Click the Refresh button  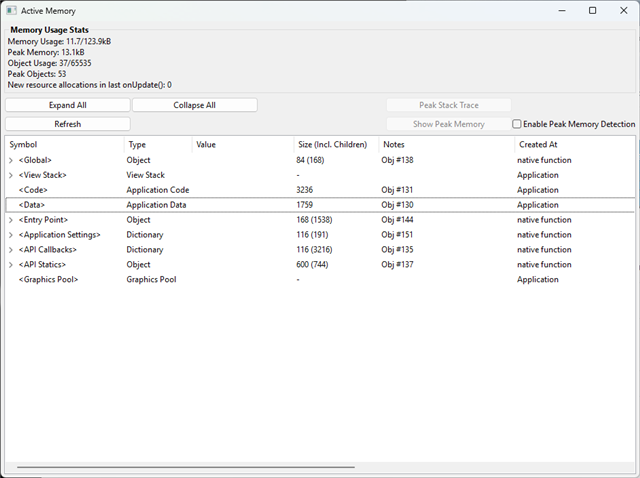tap(68, 124)
